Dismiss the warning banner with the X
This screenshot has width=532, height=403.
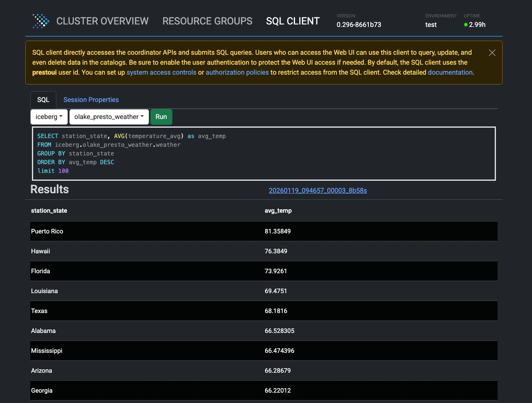[x=492, y=53]
